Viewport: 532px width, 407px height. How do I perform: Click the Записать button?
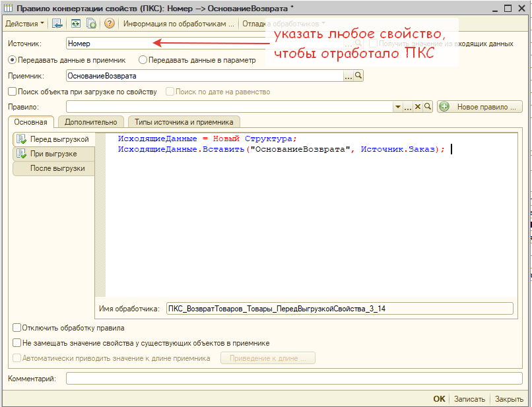click(469, 399)
